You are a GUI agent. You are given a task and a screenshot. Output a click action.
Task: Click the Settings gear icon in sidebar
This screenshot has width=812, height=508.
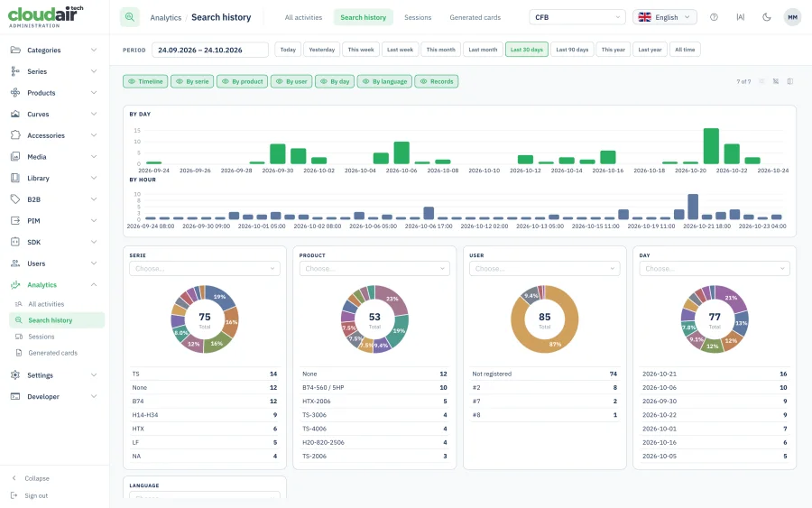pos(15,375)
